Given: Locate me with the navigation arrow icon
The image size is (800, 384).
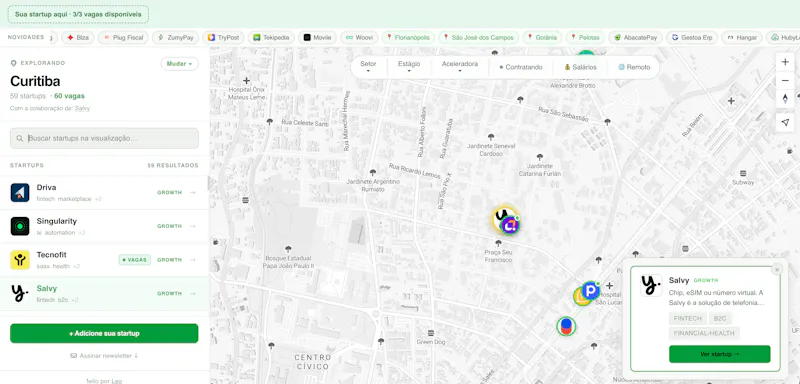Looking at the screenshot, I should [785, 122].
